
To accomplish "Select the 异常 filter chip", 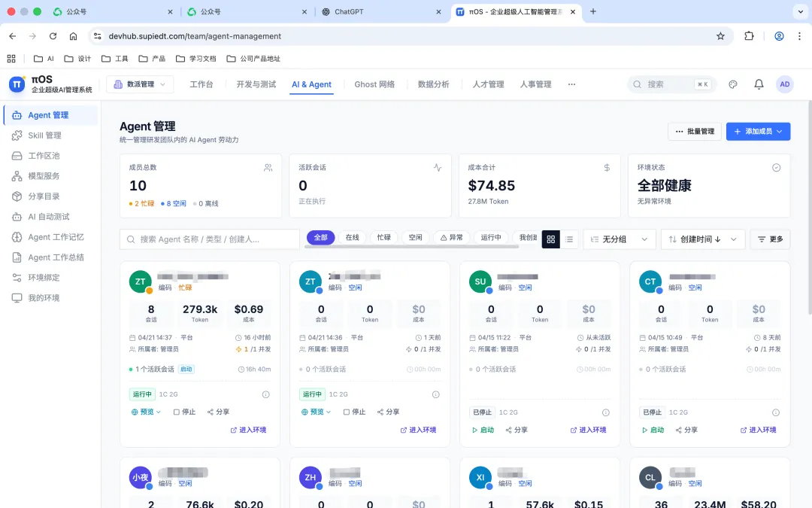I will click(x=452, y=237).
